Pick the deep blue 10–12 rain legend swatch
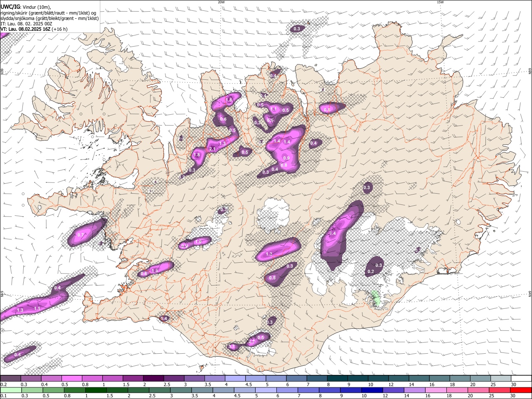532x399 pixels. [372, 390]
